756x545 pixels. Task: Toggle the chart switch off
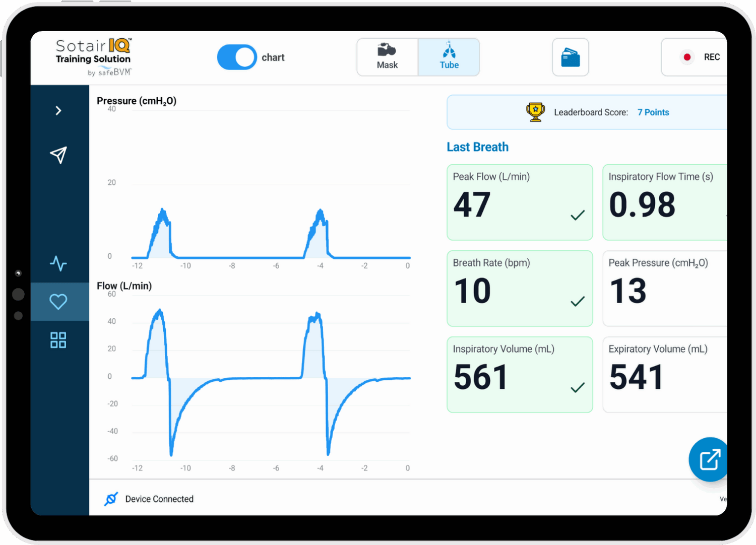click(237, 57)
